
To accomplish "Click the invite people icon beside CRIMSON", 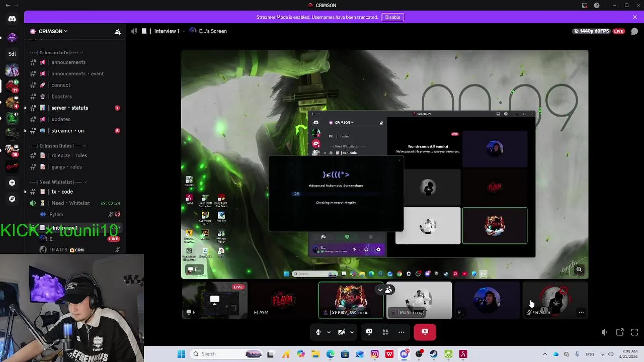I will click(118, 31).
